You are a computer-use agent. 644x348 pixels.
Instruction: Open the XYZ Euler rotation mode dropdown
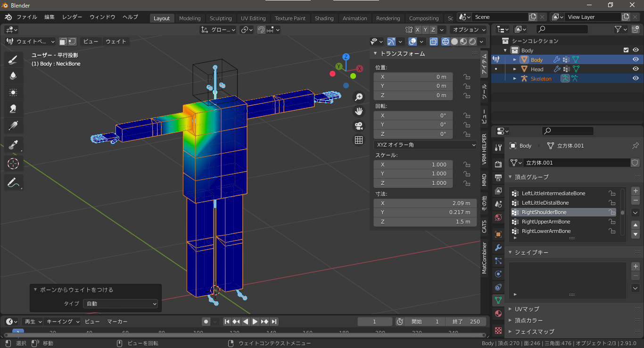pos(425,145)
